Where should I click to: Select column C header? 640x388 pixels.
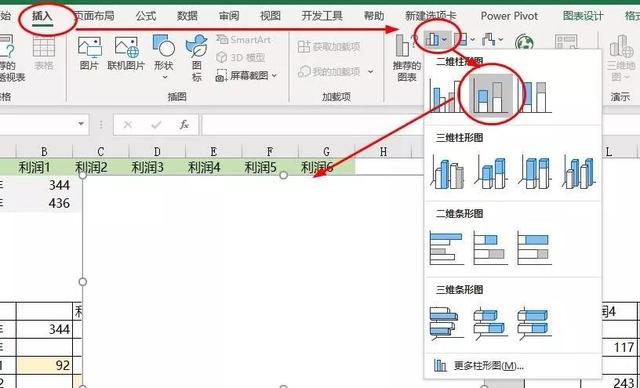pyautogui.click(x=101, y=152)
